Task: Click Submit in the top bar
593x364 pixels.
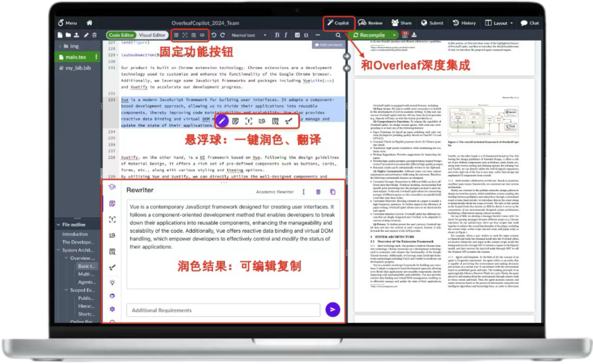Action: (432, 23)
